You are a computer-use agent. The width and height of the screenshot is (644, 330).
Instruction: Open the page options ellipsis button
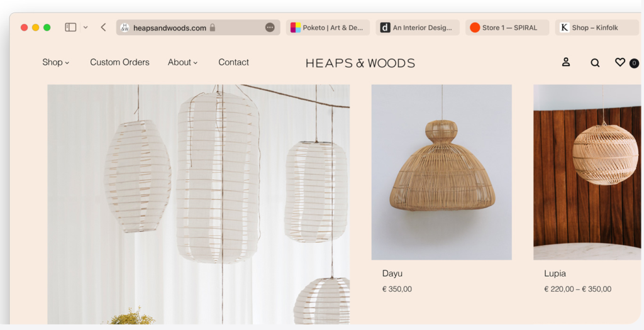click(x=270, y=28)
